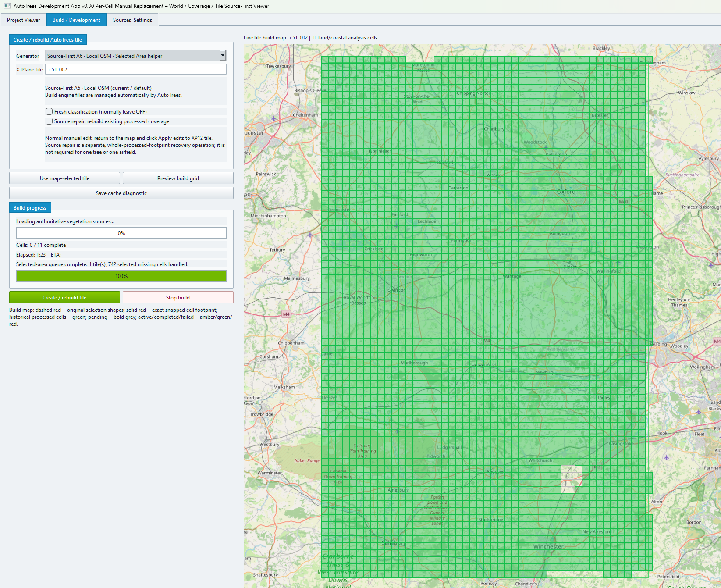This screenshot has width=721, height=588.
Task: Click the Winslow label on the map
Action: [x=686, y=93]
